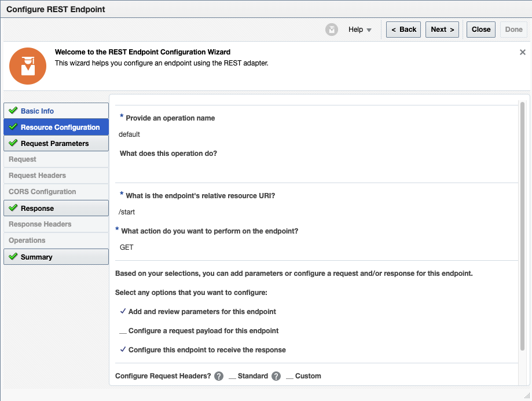Open the Response step
This screenshot has height=401, width=532.
coord(56,208)
